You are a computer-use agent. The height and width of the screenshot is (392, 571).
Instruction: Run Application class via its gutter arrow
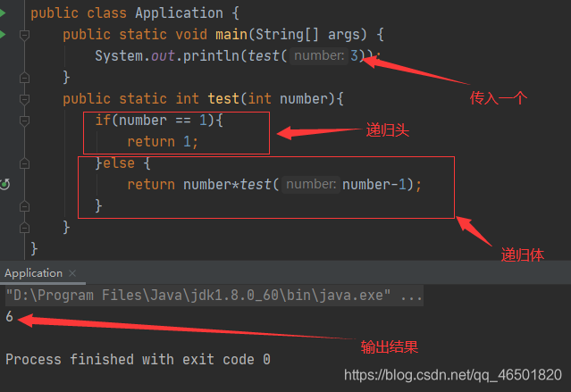[3, 13]
